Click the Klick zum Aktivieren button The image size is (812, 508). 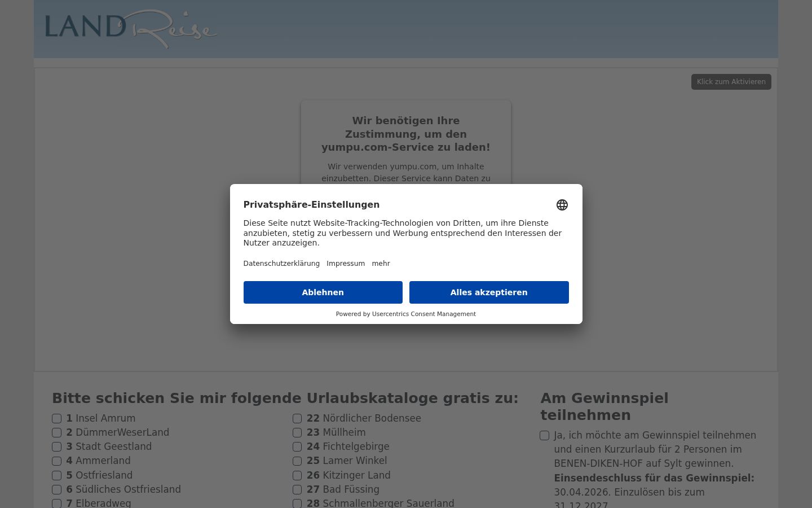pos(731,82)
